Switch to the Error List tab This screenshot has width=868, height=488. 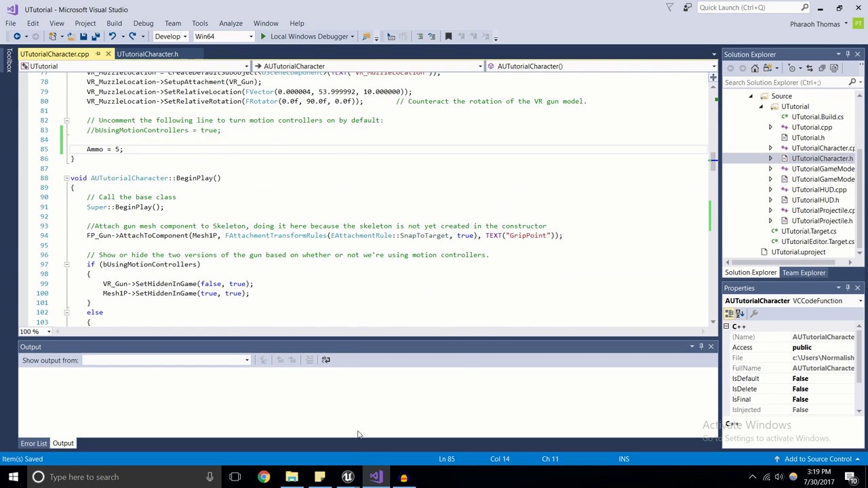(34, 443)
